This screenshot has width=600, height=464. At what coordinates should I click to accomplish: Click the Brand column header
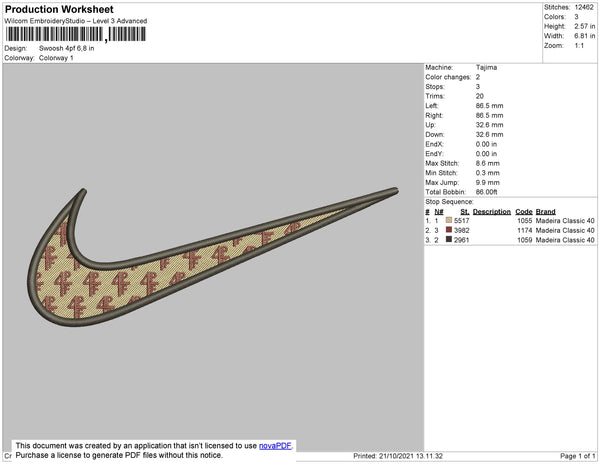click(x=546, y=212)
